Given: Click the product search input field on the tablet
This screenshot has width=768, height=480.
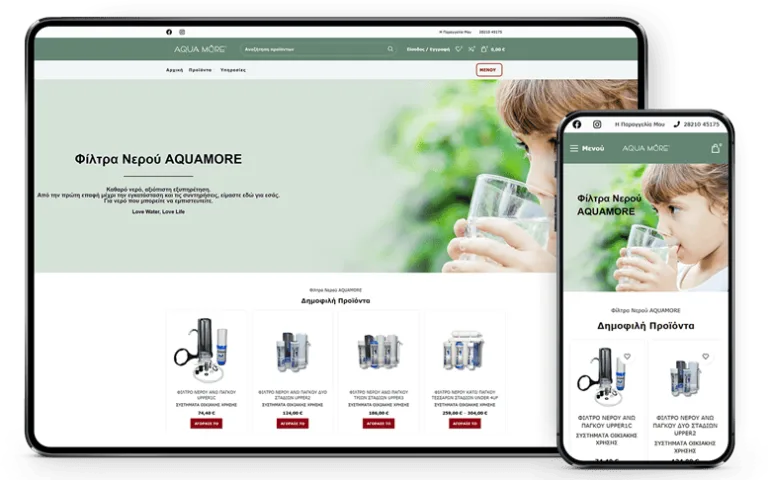Looking at the screenshot, I should click(310, 49).
